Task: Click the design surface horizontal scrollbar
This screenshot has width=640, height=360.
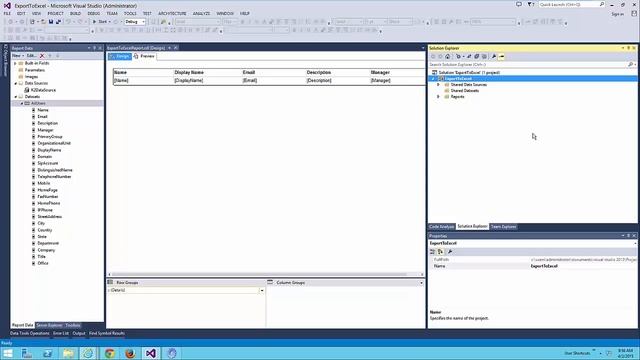Action: coord(260,274)
